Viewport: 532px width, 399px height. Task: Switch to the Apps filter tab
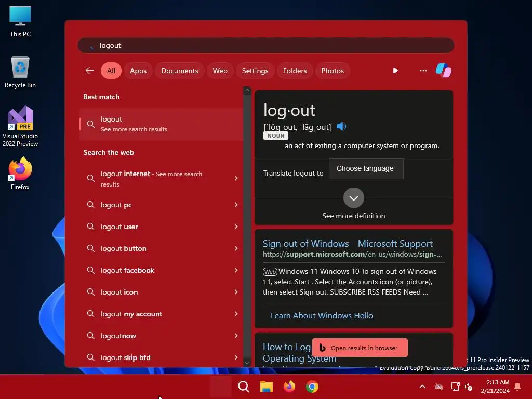click(x=138, y=71)
